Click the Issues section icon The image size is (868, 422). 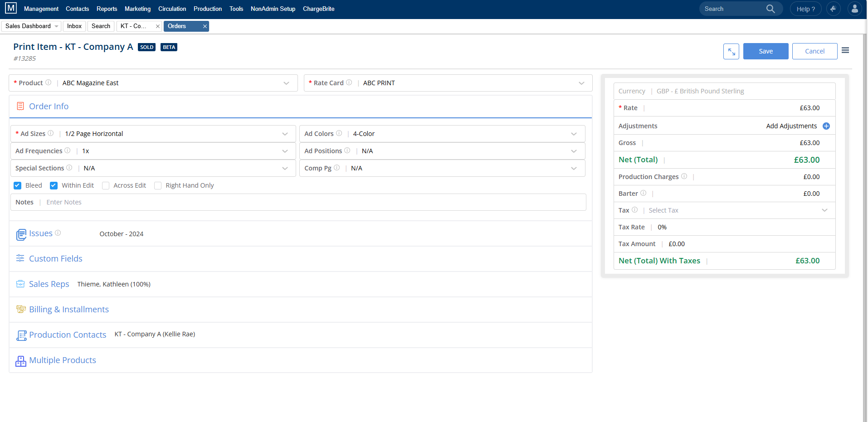(21, 234)
